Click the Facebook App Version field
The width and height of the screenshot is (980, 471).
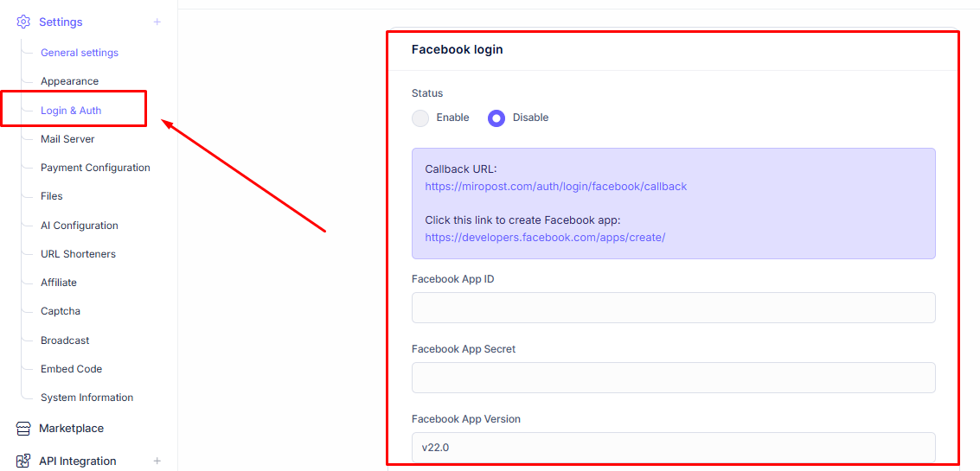point(673,448)
